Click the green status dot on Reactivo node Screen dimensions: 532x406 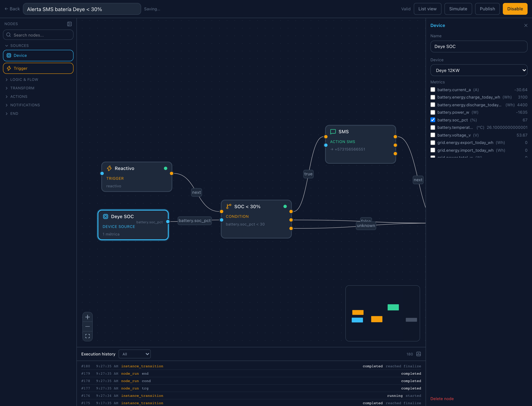[x=166, y=168]
